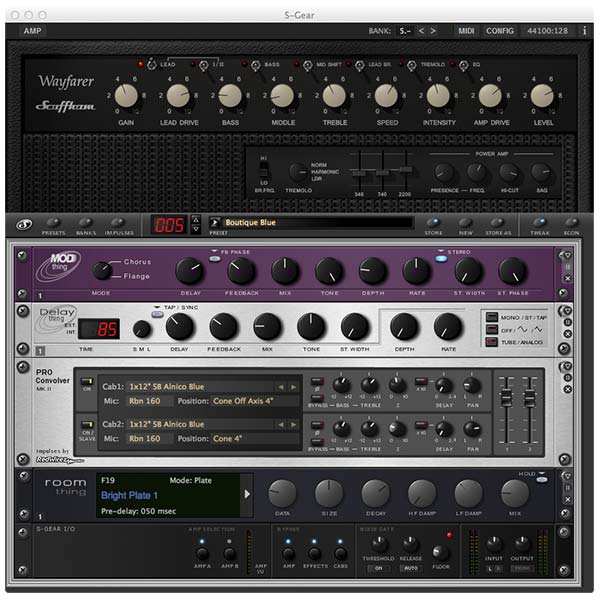Click the Mod Thing Mode selector knob

click(x=102, y=270)
